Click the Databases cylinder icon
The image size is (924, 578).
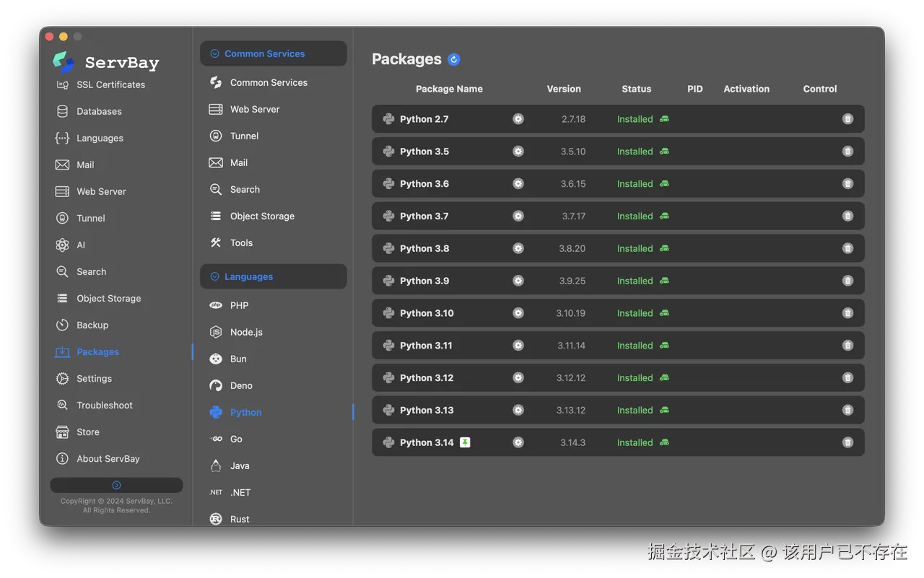pos(63,111)
